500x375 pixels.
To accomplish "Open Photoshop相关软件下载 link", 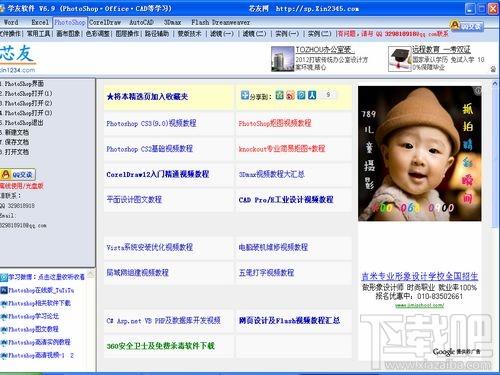I will coord(40,303).
